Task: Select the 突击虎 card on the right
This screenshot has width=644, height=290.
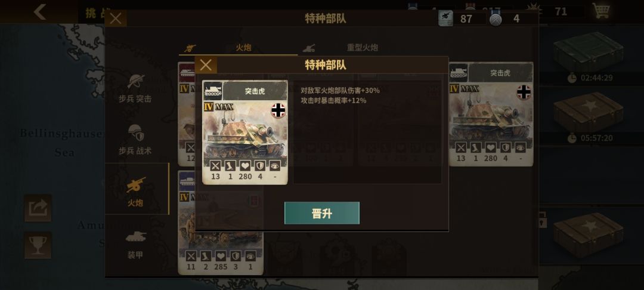Action: pyautogui.click(x=491, y=114)
